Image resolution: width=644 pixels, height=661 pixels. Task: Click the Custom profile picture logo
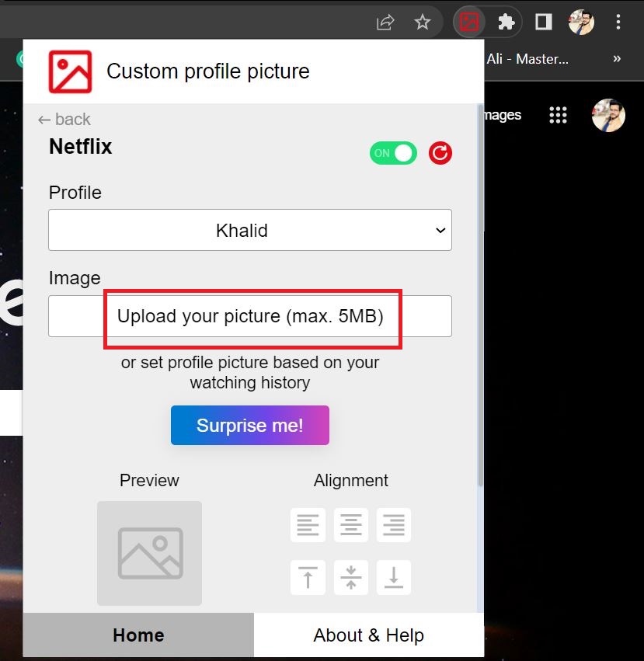(x=70, y=71)
